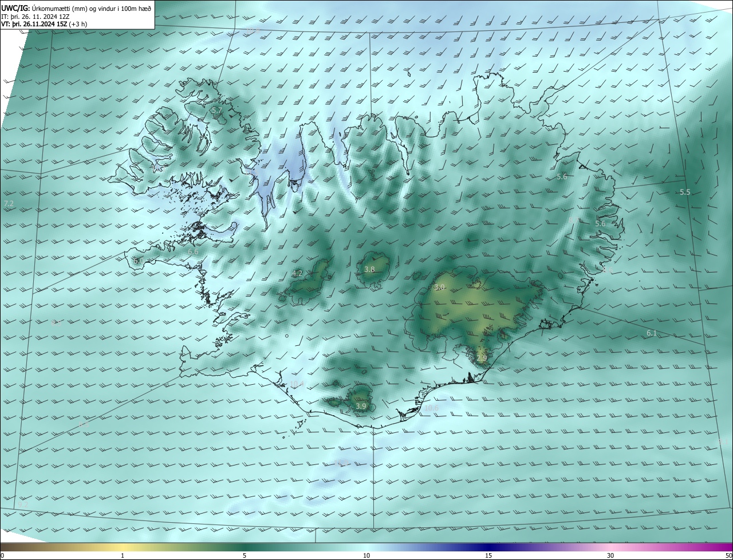This screenshot has width=733, height=560.
Task: Click the valid time line 'VT: þri. 26.11.2024 15Z (+3 h)'
Action: [44, 24]
